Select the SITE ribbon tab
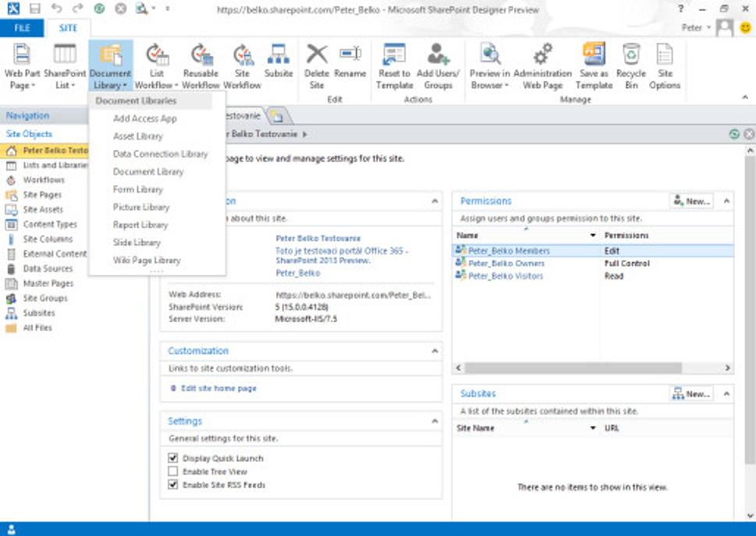Image resolution: width=756 pixels, height=536 pixels. pos(68,28)
